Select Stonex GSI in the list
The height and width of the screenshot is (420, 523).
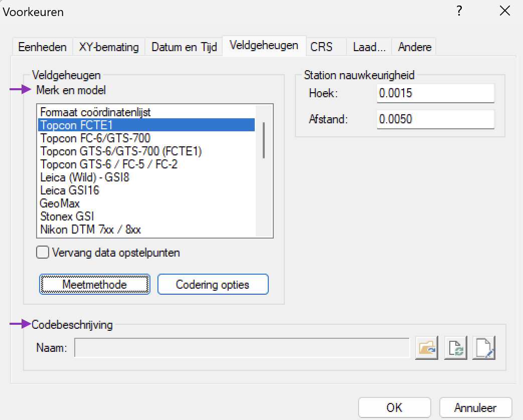[147, 216]
